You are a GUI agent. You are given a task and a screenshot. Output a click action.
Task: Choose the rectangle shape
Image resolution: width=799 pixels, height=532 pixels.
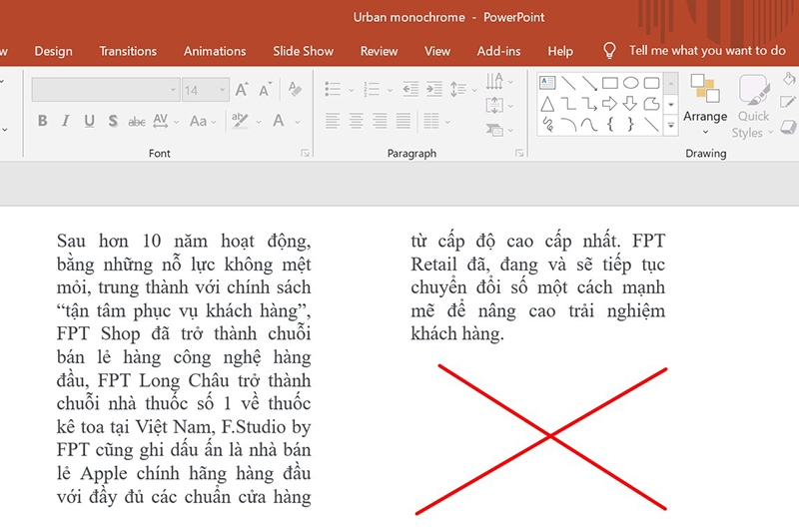[x=610, y=83]
